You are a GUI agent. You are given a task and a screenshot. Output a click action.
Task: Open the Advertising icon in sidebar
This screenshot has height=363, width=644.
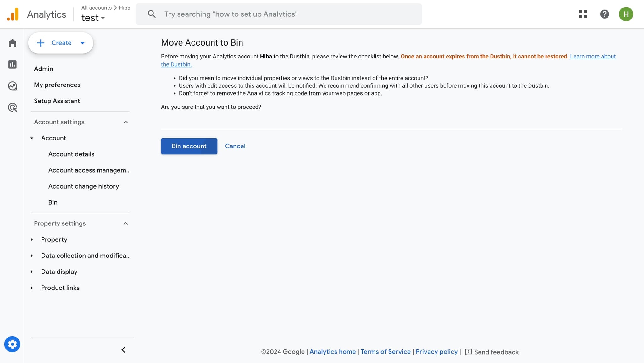click(x=12, y=107)
